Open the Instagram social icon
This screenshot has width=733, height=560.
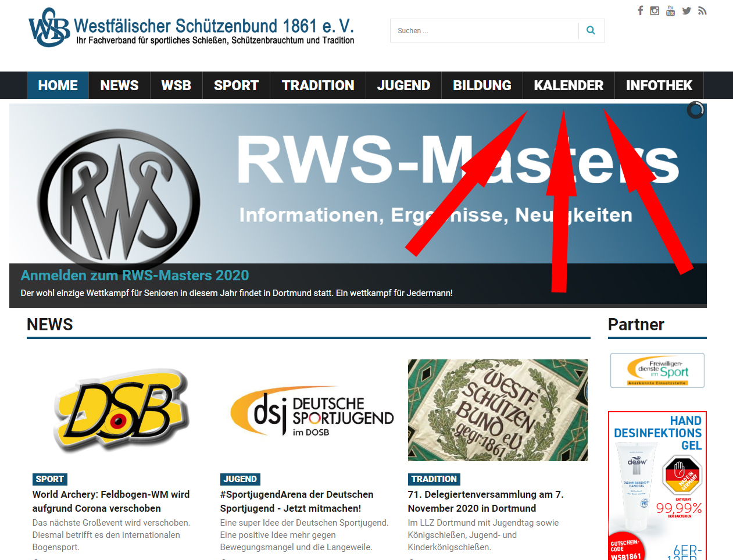pos(655,10)
